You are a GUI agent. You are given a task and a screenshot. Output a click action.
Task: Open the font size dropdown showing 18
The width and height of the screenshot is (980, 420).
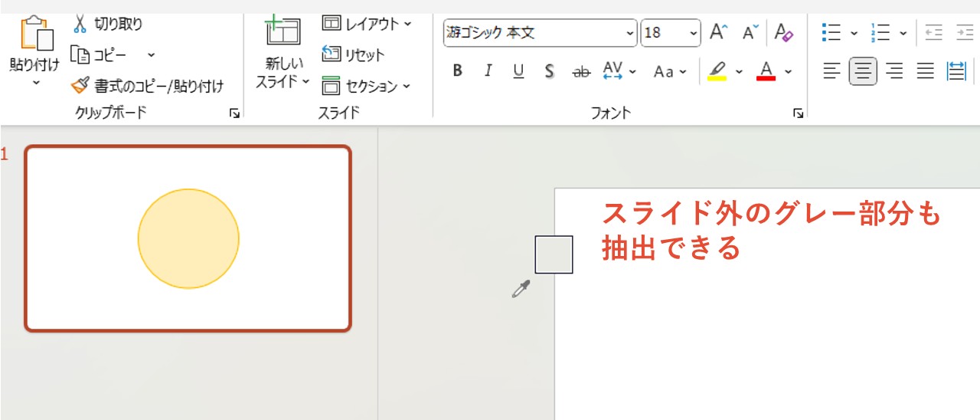pos(693,33)
